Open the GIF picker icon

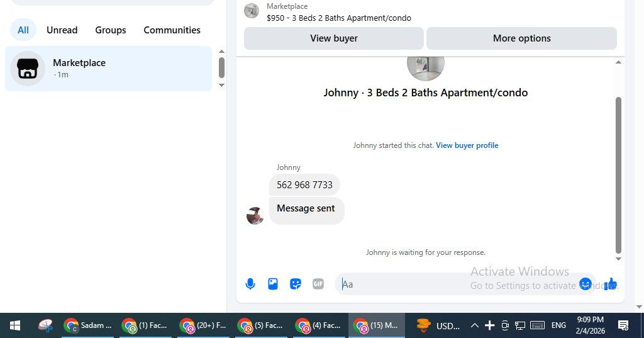click(x=318, y=284)
